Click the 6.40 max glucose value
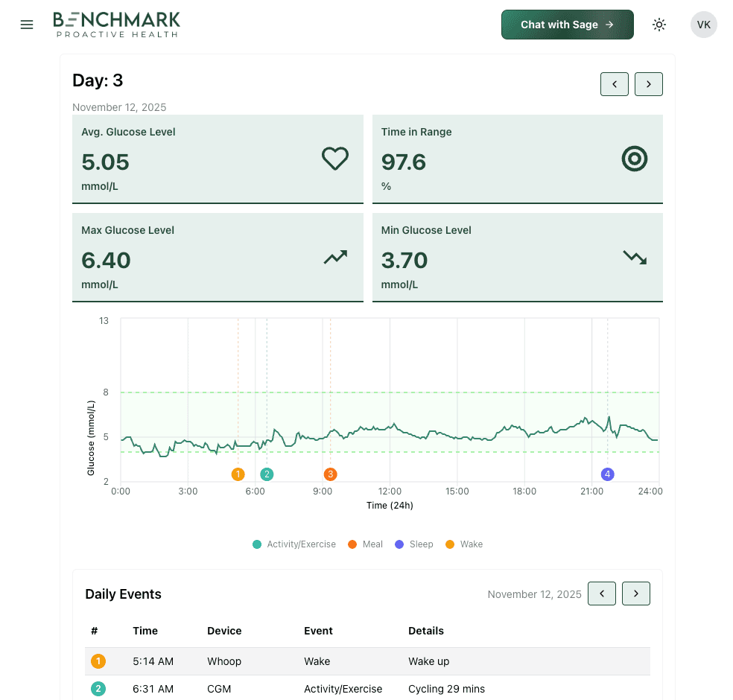The height and width of the screenshot is (700, 733). (106, 261)
